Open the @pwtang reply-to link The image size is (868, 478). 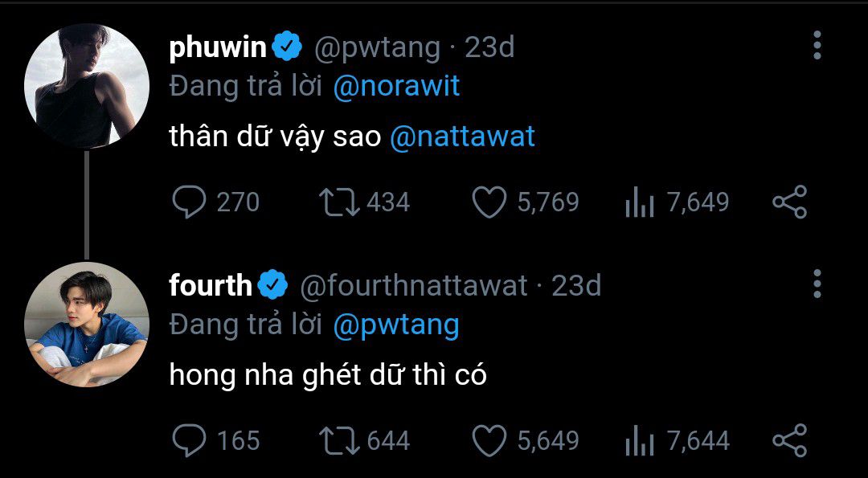click(395, 325)
